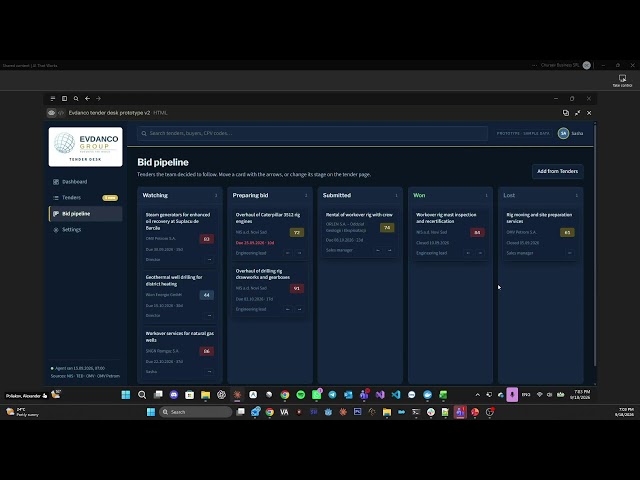The height and width of the screenshot is (480, 640).
Task: Open VS Code on the shared-screen taskbar
Action: [396, 395]
